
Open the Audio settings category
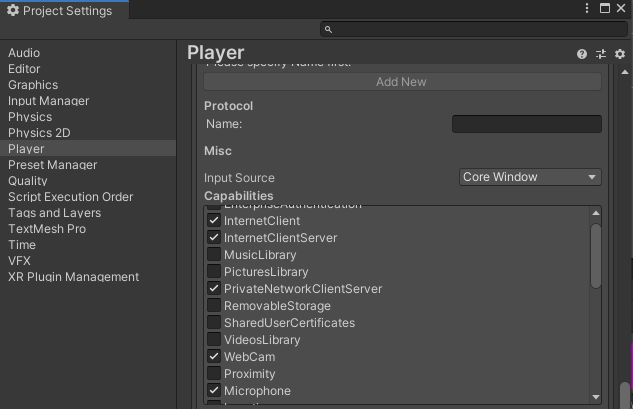[x=88, y=53]
